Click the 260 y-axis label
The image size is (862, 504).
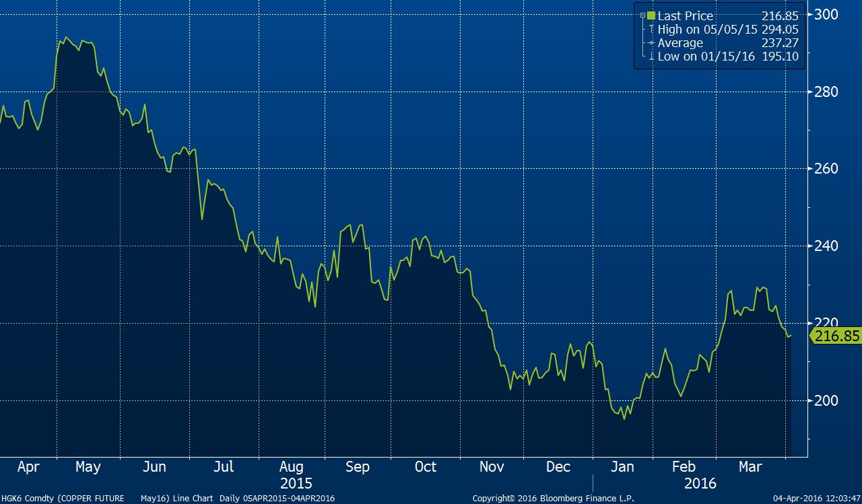(826, 168)
